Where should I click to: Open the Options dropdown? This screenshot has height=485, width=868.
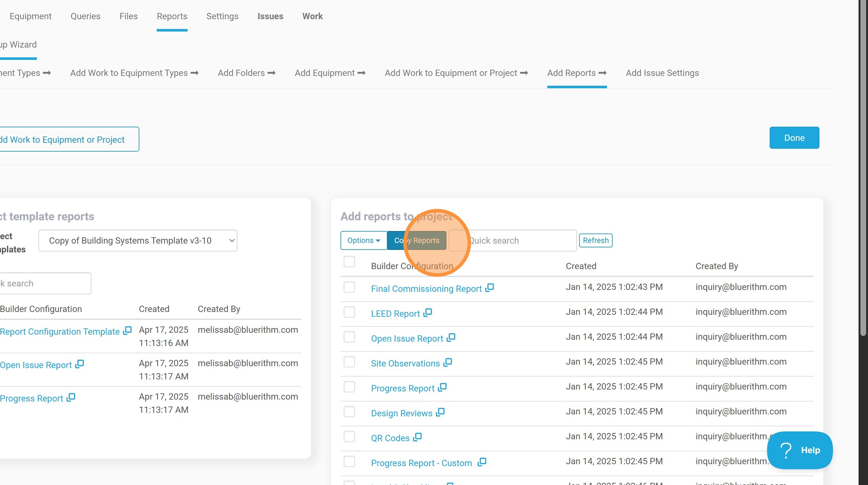(x=364, y=240)
